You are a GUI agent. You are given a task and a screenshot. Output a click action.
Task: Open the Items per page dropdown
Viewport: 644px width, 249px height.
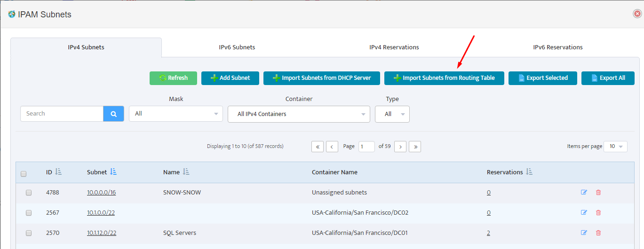[x=615, y=147]
